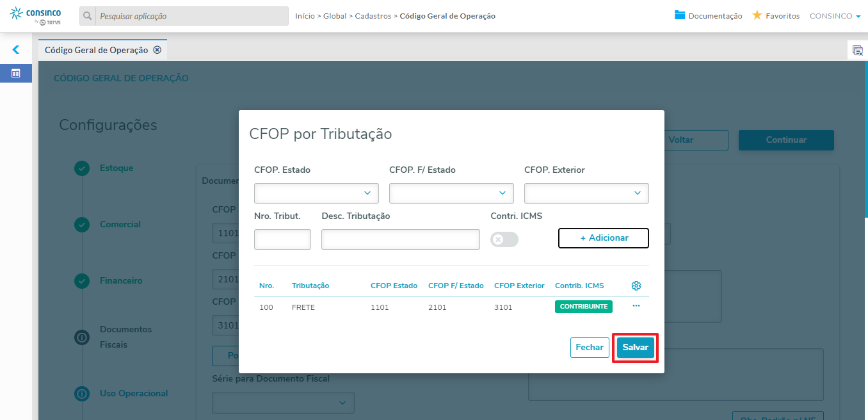
Task: Toggle the Contri. ICMS switch
Action: (x=504, y=239)
